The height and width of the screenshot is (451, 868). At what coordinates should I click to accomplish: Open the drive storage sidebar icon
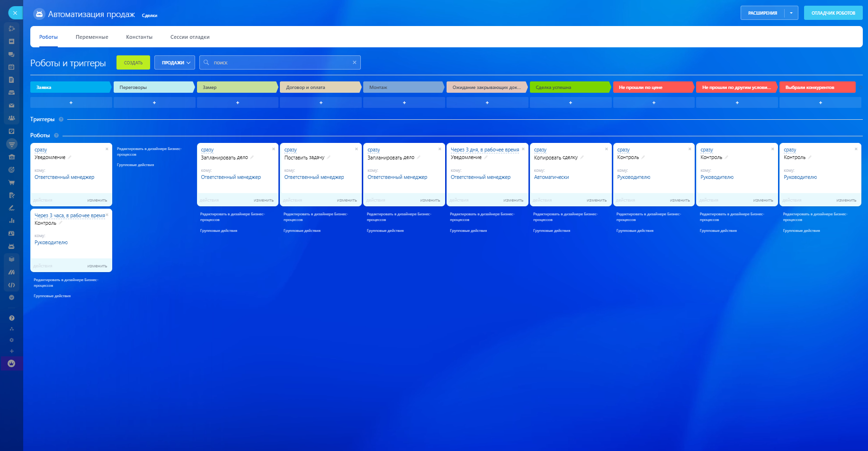tap(12, 93)
